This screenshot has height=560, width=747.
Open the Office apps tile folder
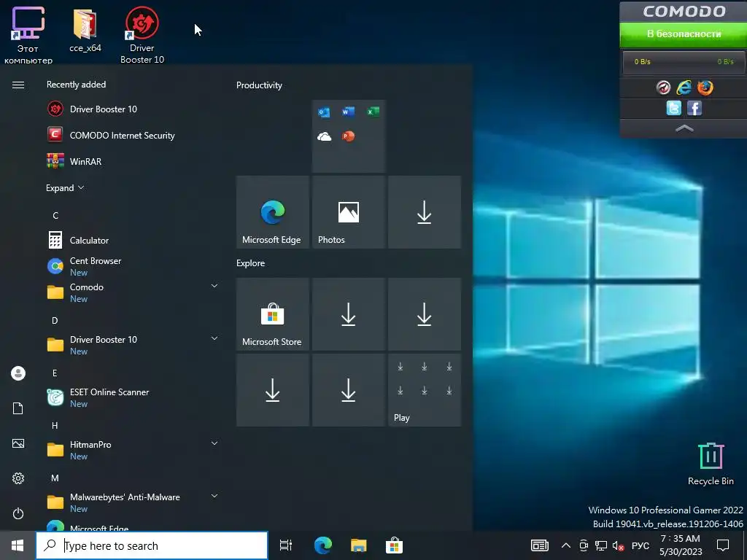(x=349, y=136)
